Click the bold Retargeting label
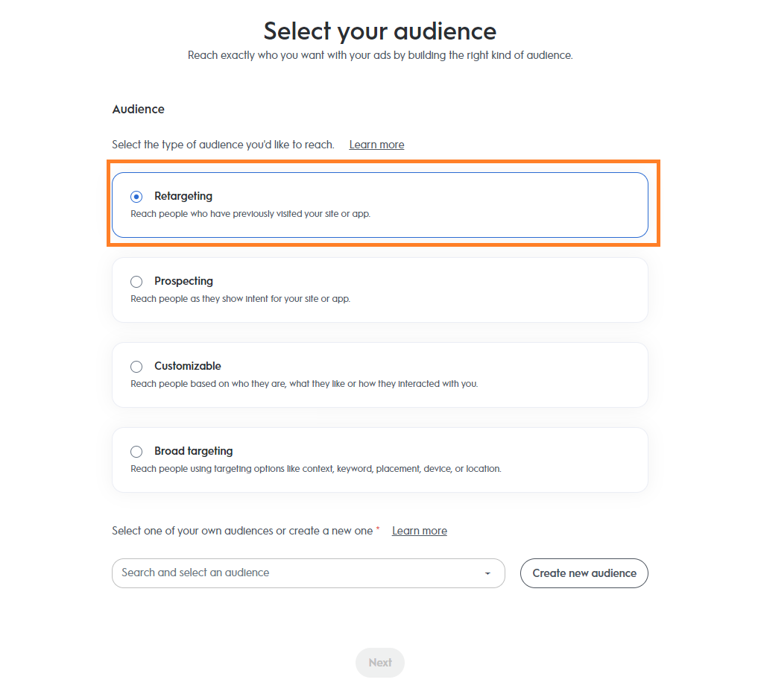The image size is (761, 700). coord(183,196)
